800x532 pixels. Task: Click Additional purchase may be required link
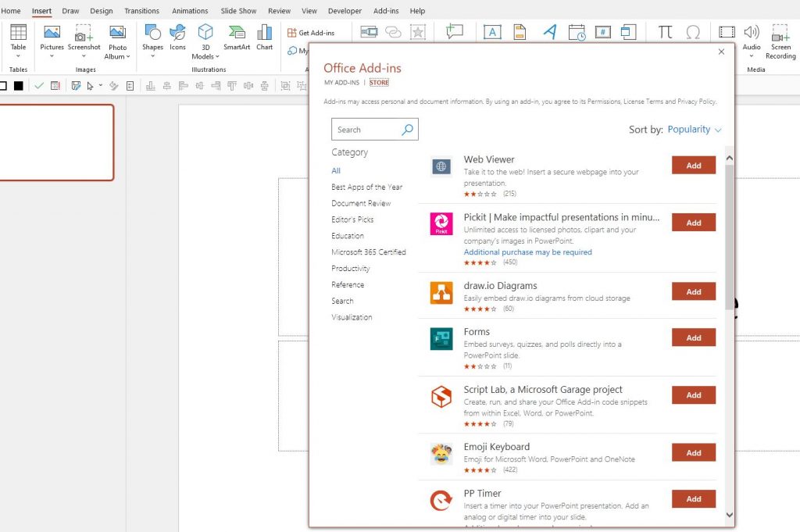(x=527, y=252)
